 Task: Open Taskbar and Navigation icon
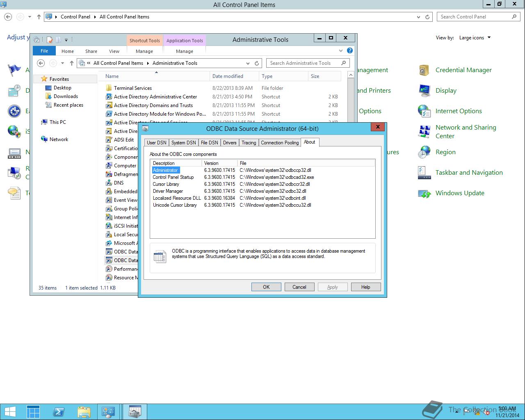424,173
